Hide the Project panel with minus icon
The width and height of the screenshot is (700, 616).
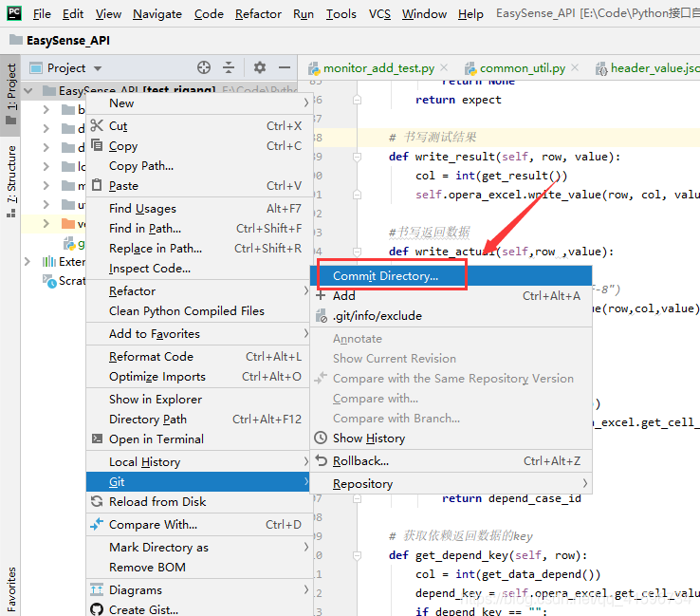coord(285,67)
